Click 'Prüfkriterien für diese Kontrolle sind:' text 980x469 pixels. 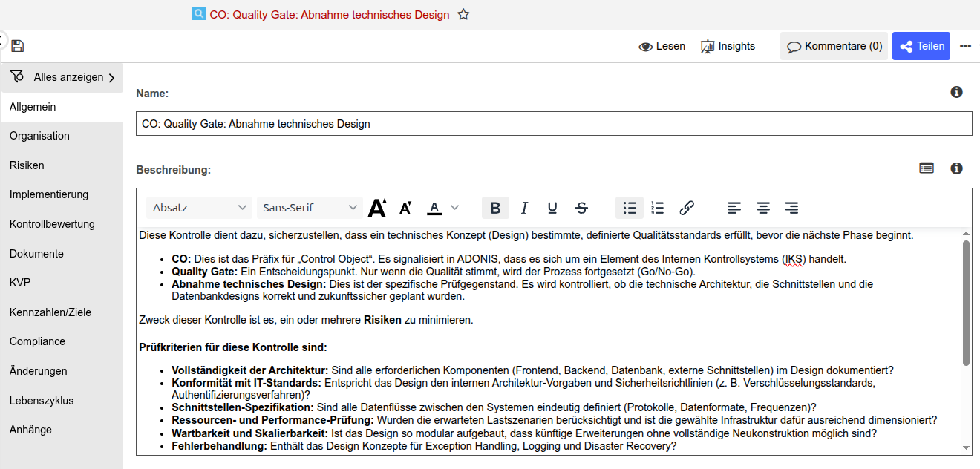pyautogui.click(x=233, y=347)
